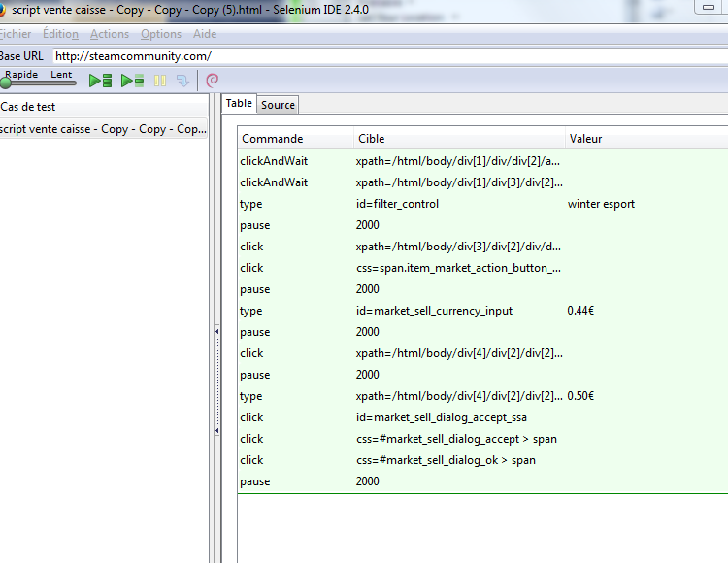Select the type id=filter_control command row
The height and width of the screenshot is (563, 728).
pyautogui.click(x=397, y=204)
